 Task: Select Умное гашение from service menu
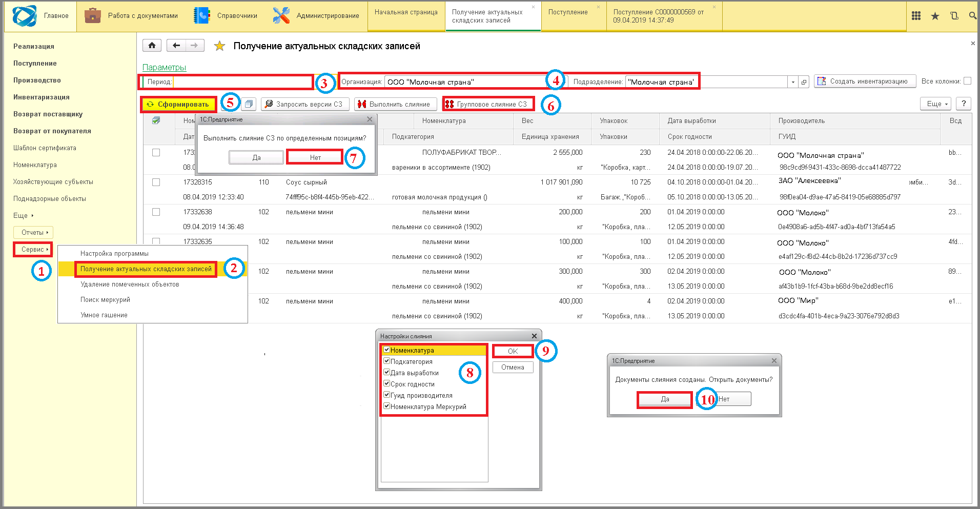click(104, 315)
